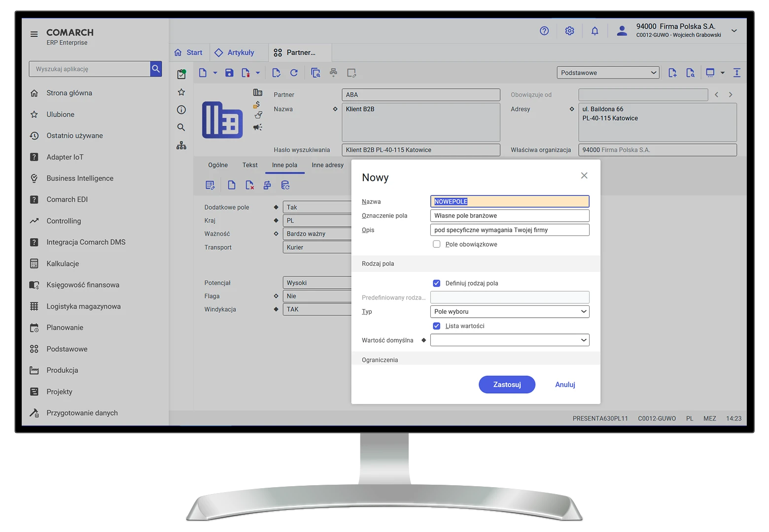Go to next validity period arrow
This screenshot has width=769, height=532.
pos(731,95)
